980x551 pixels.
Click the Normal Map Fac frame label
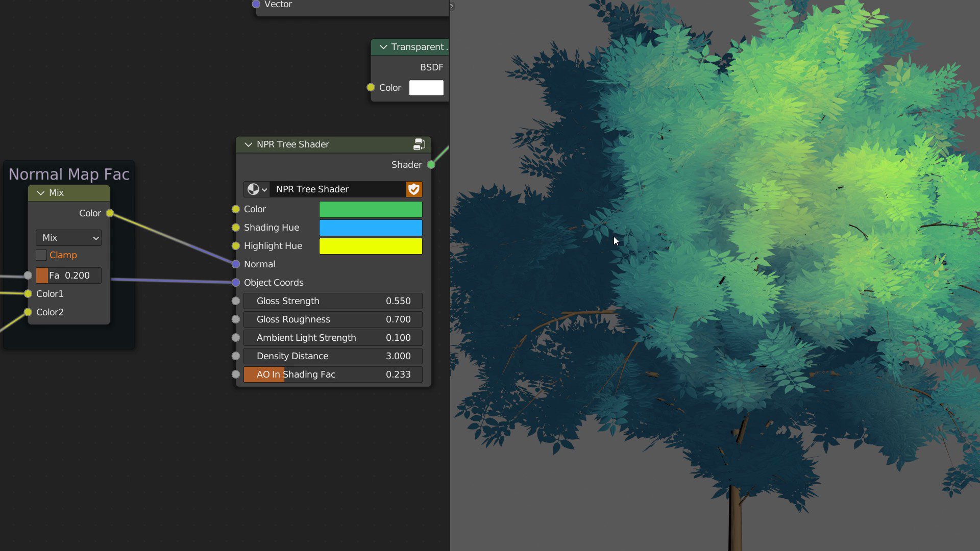pyautogui.click(x=69, y=174)
